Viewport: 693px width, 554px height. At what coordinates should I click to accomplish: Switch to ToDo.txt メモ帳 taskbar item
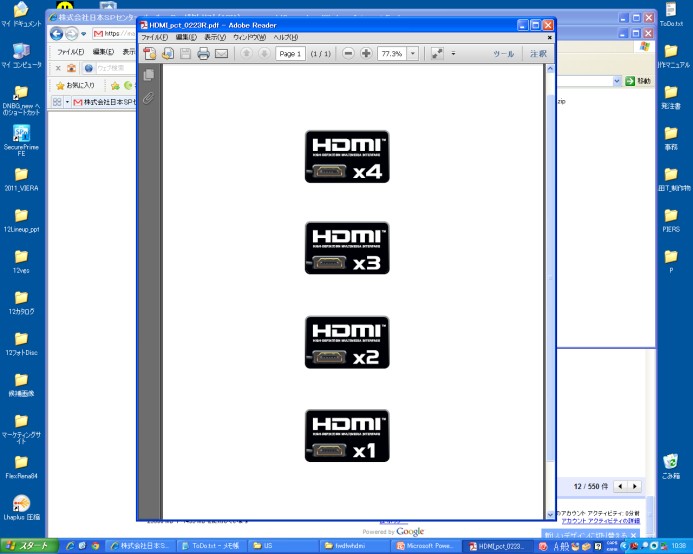click(x=211, y=546)
